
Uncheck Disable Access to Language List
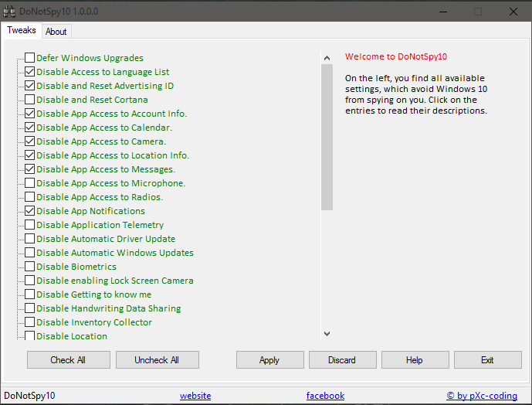click(30, 72)
